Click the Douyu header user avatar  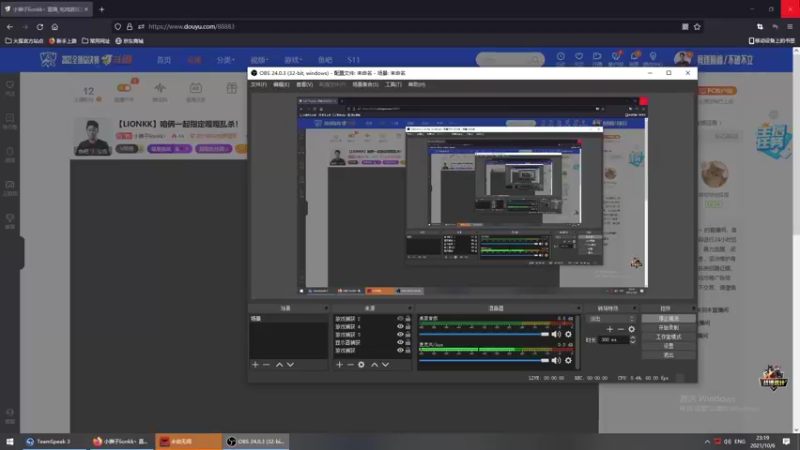pos(682,59)
